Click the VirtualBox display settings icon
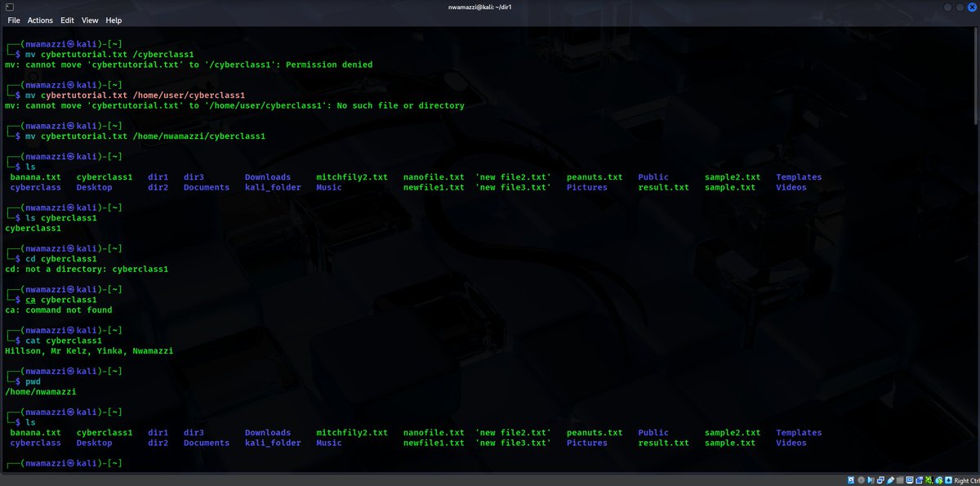980x486 pixels. (910, 480)
